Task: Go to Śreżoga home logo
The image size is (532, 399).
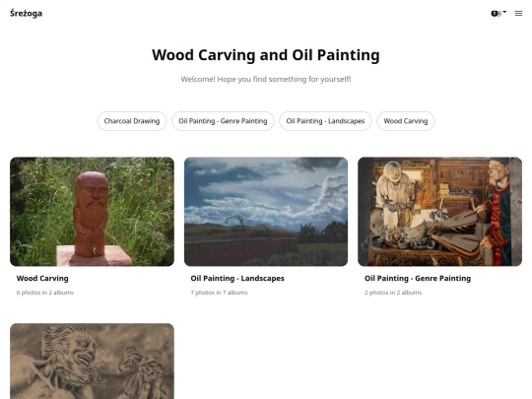Action: click(27, 13)
